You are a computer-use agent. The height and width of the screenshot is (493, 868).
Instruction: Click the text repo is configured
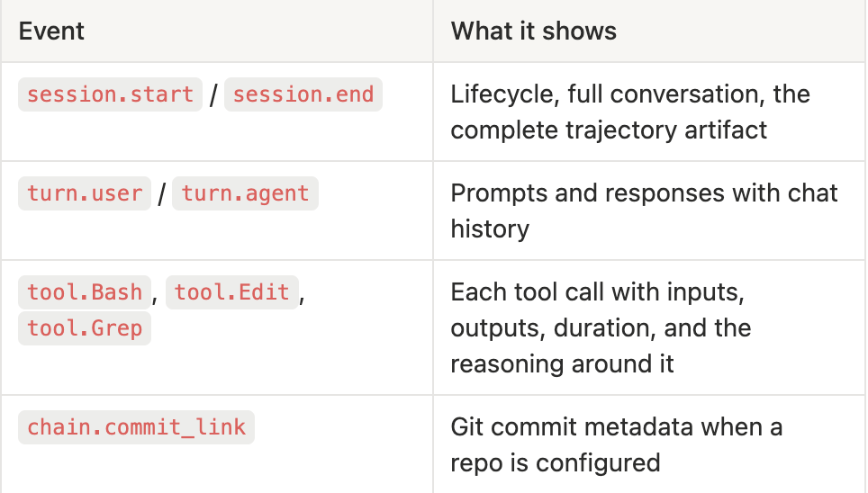click(556, 462)
